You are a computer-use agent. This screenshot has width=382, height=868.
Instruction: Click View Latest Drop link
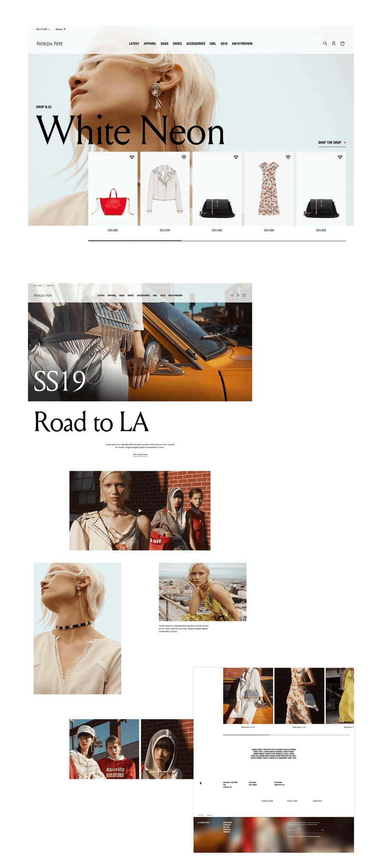point(140,455)
